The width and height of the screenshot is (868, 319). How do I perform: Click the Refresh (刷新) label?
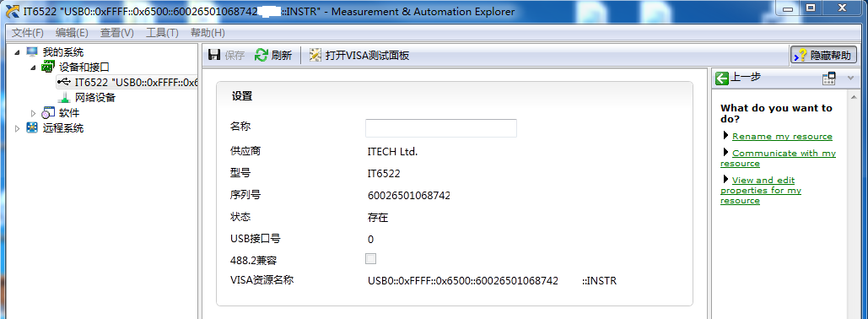pyautogui.click(x=282, y=55)
